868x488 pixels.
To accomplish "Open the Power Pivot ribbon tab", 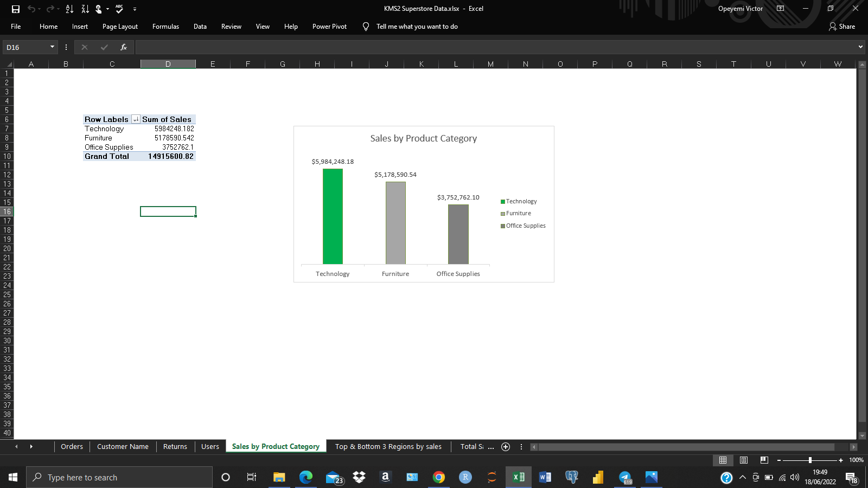I will pyautogui.click(x=329, y=26).
